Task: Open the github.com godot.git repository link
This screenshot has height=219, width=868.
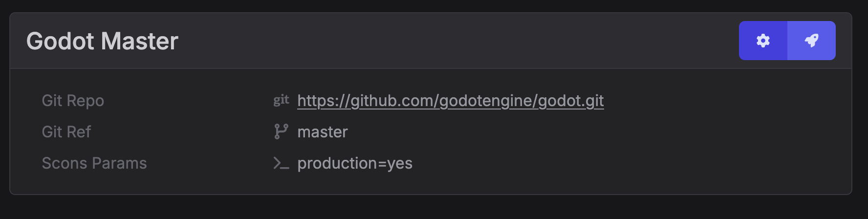Action: pos(451,101)
